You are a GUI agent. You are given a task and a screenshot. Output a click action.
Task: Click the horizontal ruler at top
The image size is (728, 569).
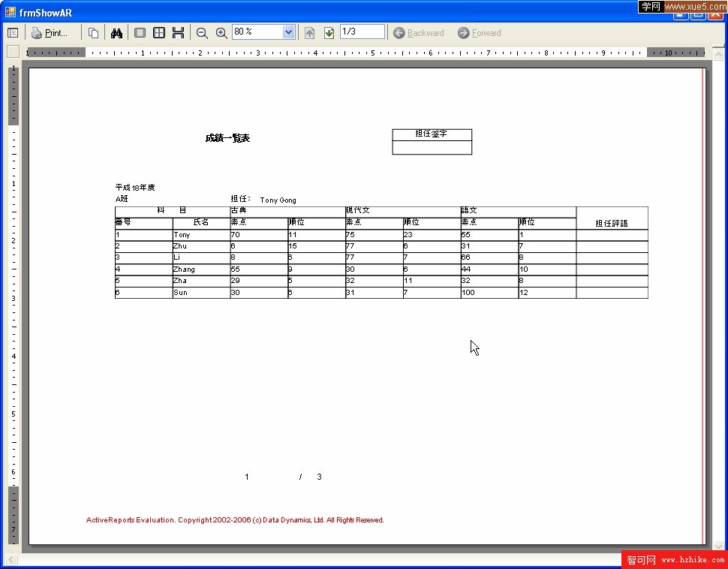point(366,53)
